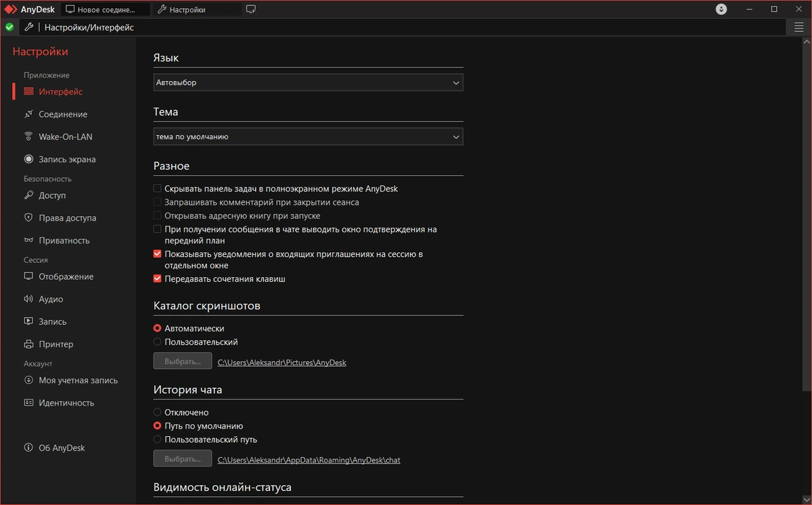Open the downloads arrow icon in title bar
812x505 pixels.
coord(721,9)
